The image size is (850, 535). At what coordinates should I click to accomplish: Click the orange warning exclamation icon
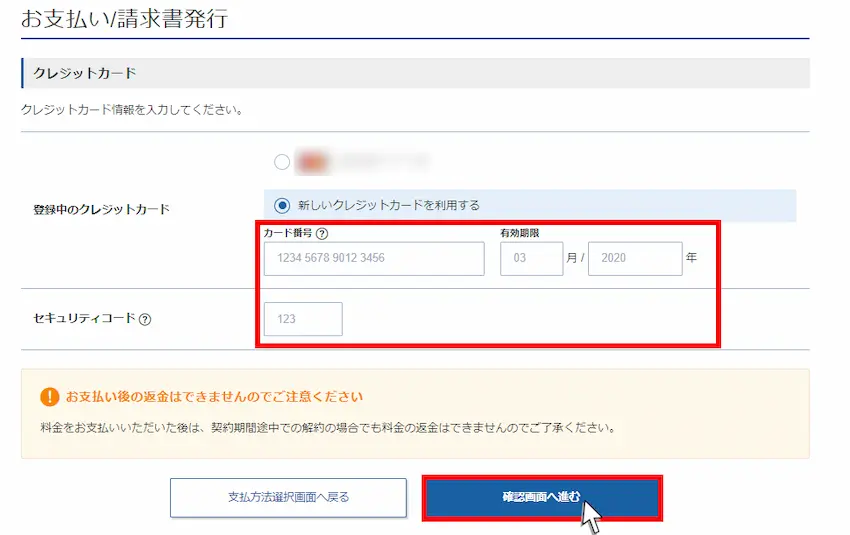coord(50,397)
